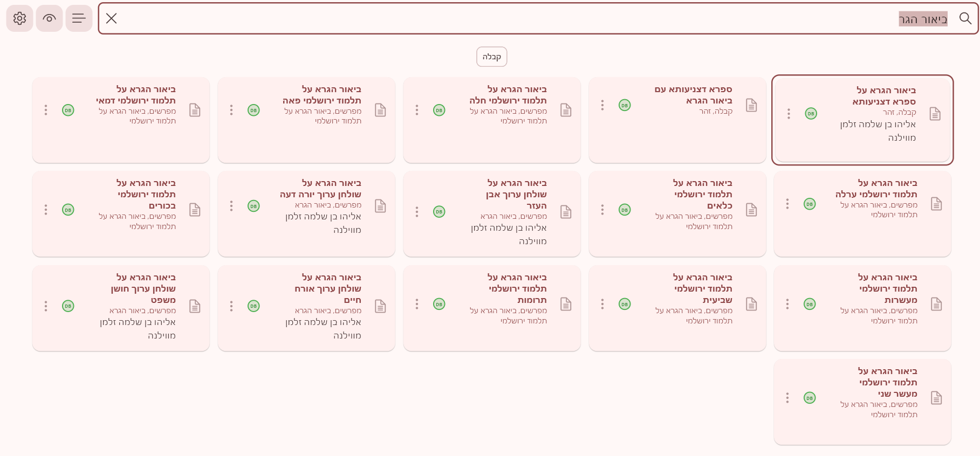The width and height of the screenshot is (980, 456).
Task: Open three-dot menu on שולחן ערוך חושן משפט card
Action: click(46, 306)
